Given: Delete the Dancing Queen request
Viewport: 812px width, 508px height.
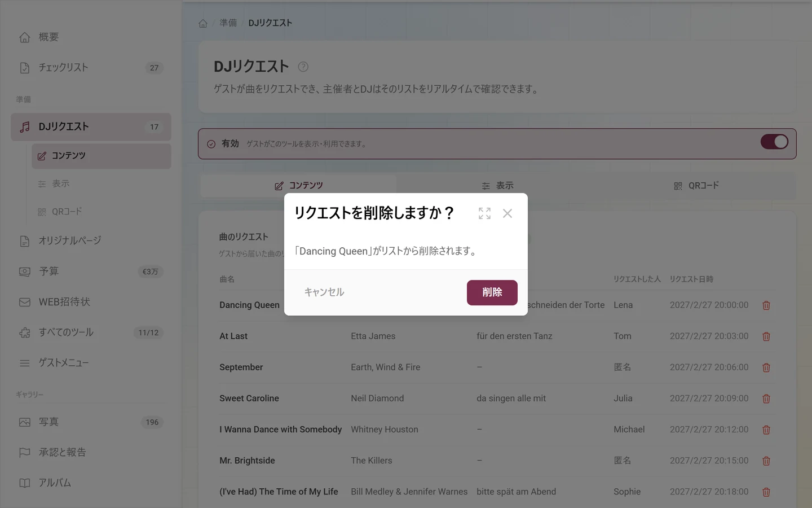Looking at the screenshot, I should tap(766, 305).
